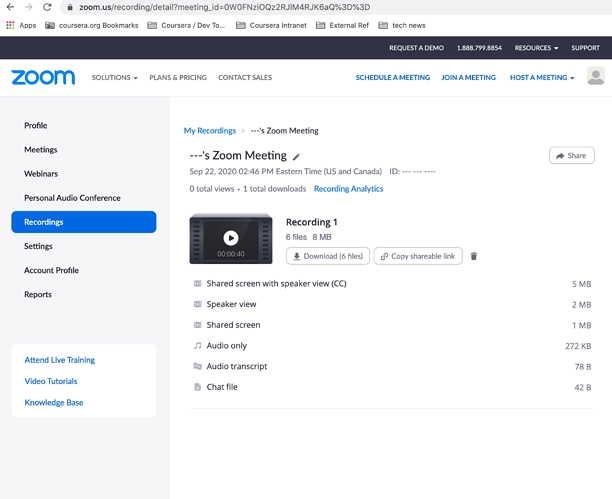Click the document icon beside Chat file
612x499 pixels.
tap(197, 387)
